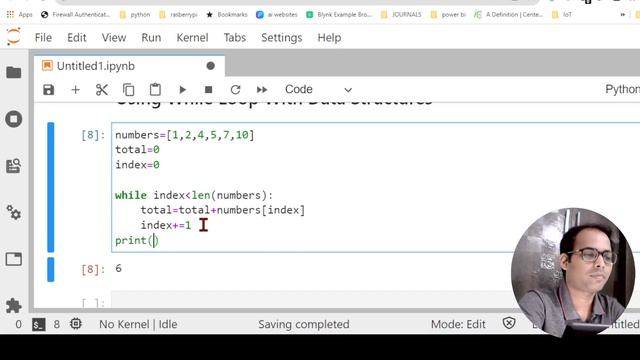The image size is (640, 360).
Task: Click the trusted shield icon in status bar
Action: (509, 324)
